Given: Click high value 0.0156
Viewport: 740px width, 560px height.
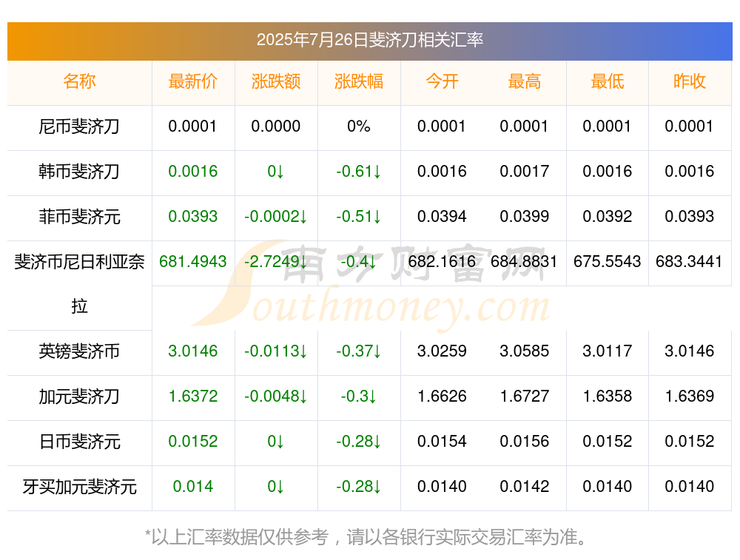Looking at the screenshot, I should [x=525, y=441].
